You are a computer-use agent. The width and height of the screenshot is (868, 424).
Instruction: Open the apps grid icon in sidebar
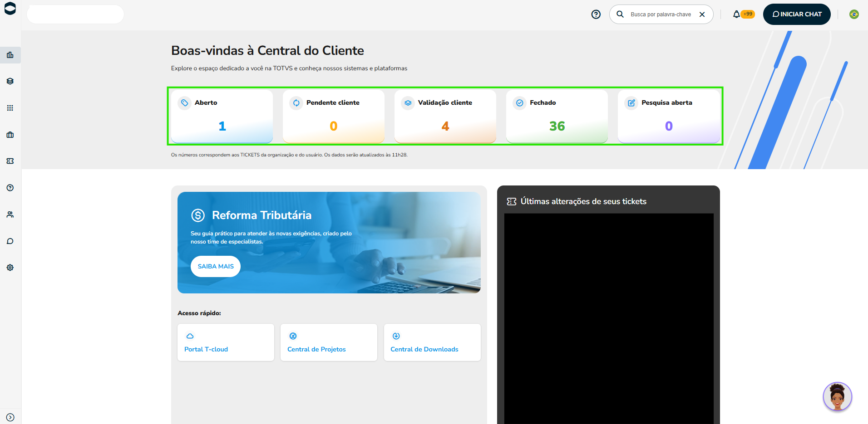coord(10,108)
